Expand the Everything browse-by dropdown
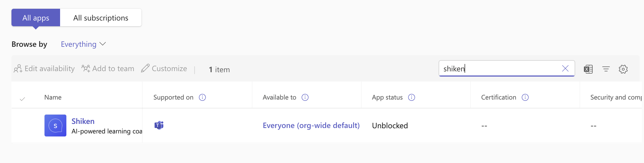 [83, 44]
